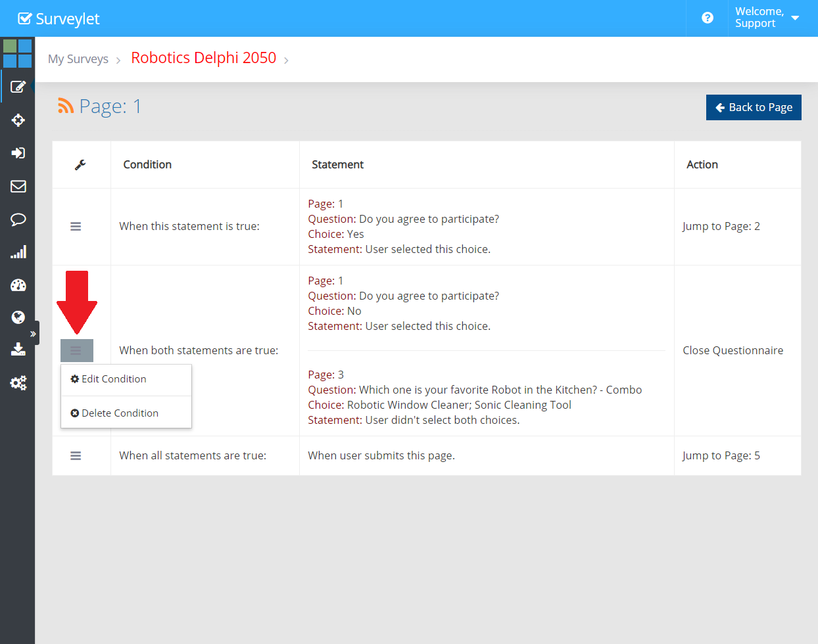Screen dimensions: 818x644
Task: Select Edit Condition from the menu
Action: [109, 379]
